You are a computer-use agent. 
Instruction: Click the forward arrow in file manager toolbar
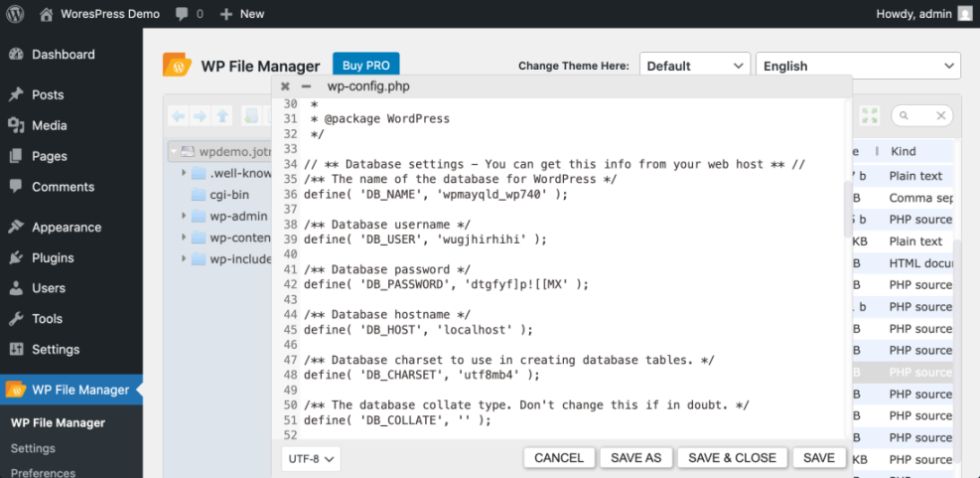200,115
